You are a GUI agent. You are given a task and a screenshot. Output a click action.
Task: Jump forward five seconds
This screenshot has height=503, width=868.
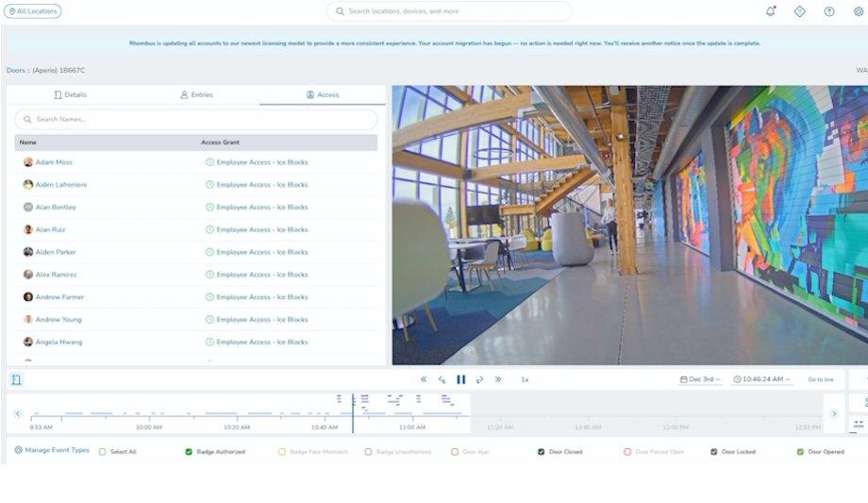coord(479,379)
